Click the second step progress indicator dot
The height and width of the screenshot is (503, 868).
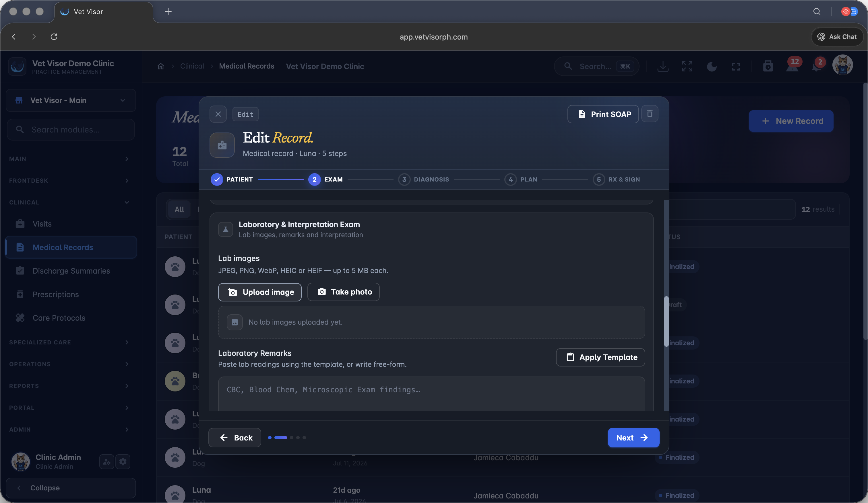(280, 437)
